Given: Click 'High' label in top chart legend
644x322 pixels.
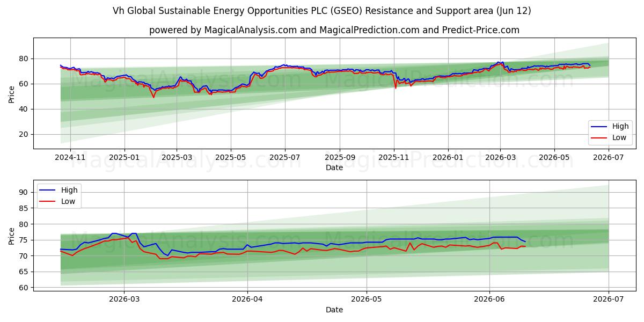Looking at the screenshot, I should pyautogui.click(x=620, y=127).
